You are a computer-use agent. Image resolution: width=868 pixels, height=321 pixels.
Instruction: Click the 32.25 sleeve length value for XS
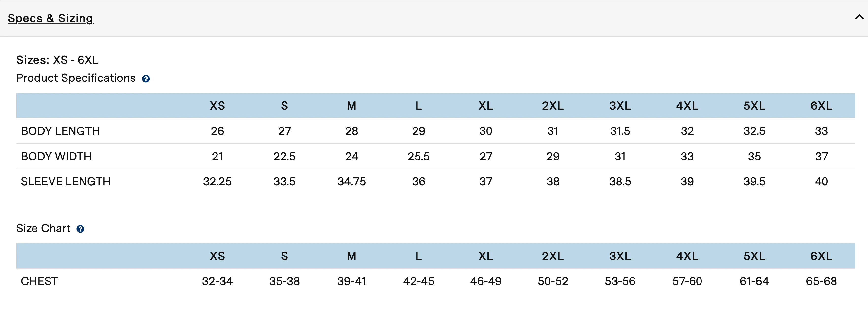[217, 182]
